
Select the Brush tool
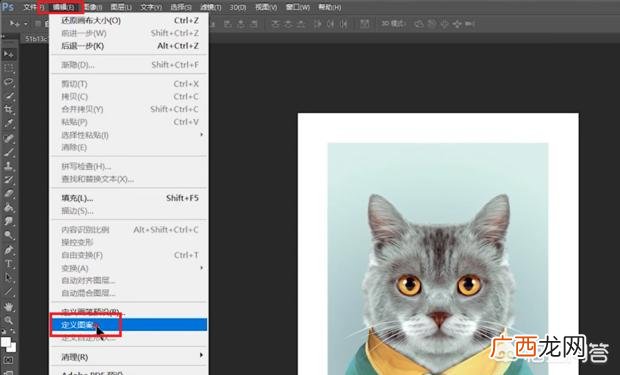click(x=8, y=152)
